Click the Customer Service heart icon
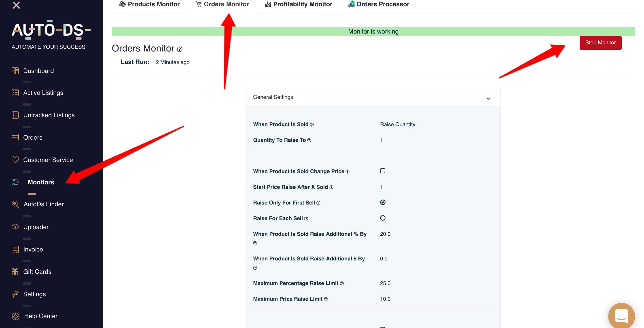The width and height of the screenshot is (644, 328). [x=15, y=160]
